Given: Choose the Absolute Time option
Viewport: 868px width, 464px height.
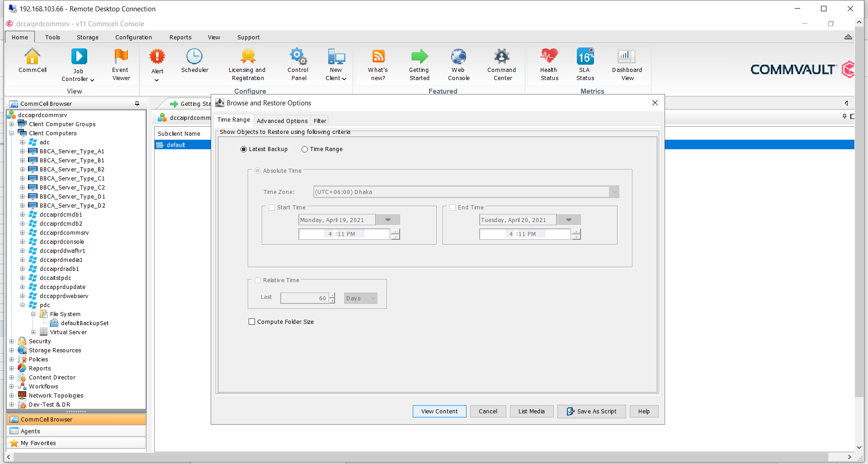Looking at the screenshot, I should tap(258, 170).
